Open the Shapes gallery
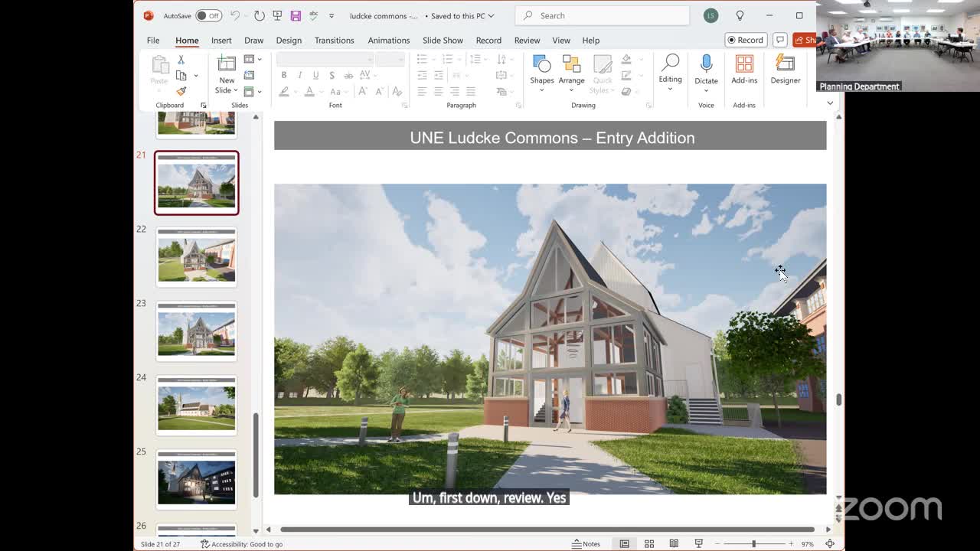Image resolution: width=980 pixels, height=551 pixels. coord(541,73)
